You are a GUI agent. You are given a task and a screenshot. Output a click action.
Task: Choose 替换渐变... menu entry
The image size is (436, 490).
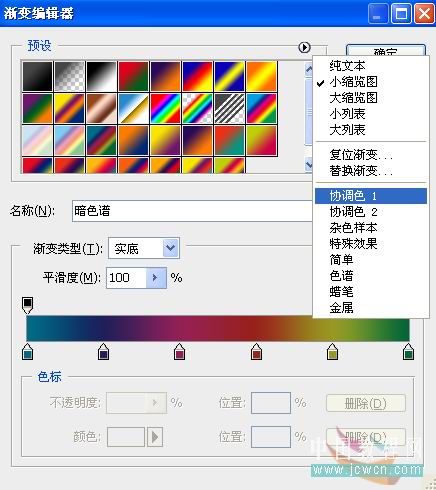point(361,171)
